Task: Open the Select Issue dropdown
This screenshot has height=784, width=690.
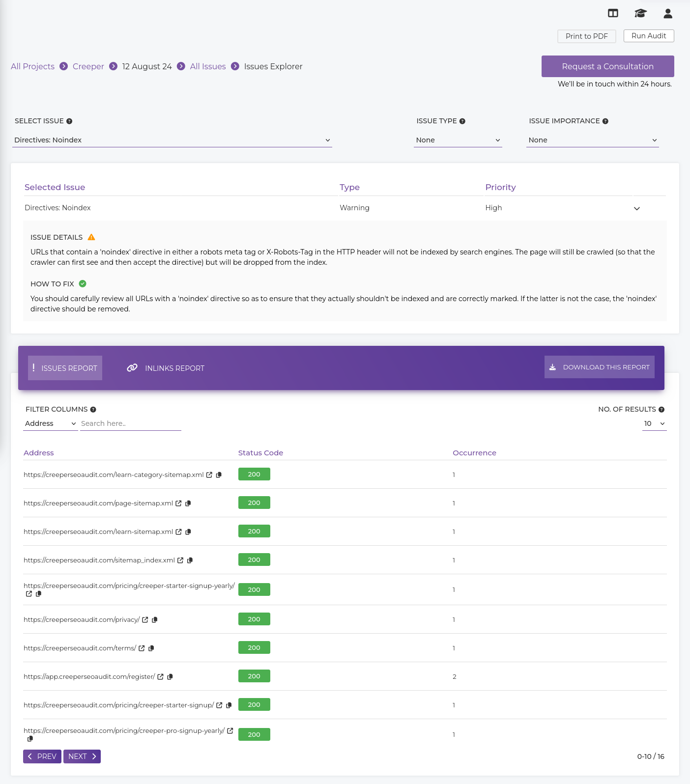Action: click(x=172, y=140)
